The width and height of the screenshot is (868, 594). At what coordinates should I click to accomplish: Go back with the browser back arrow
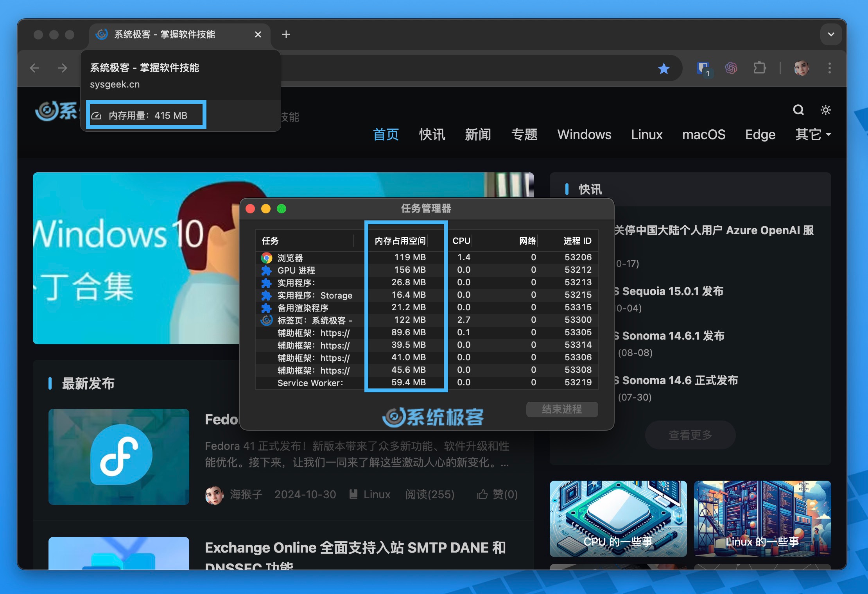coord(35,68)
